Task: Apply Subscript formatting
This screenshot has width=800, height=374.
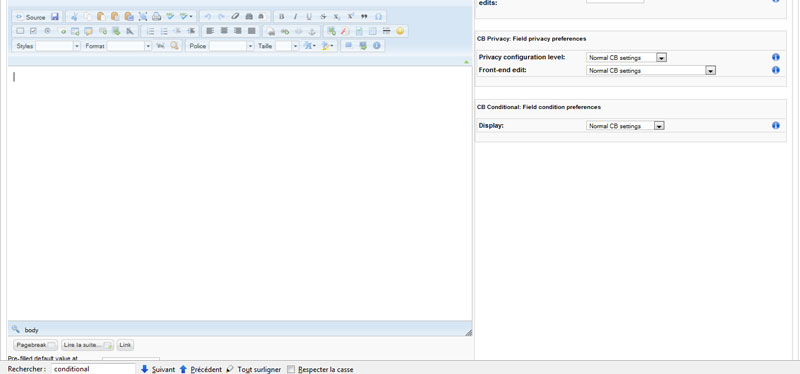Action: pos(337,17)
